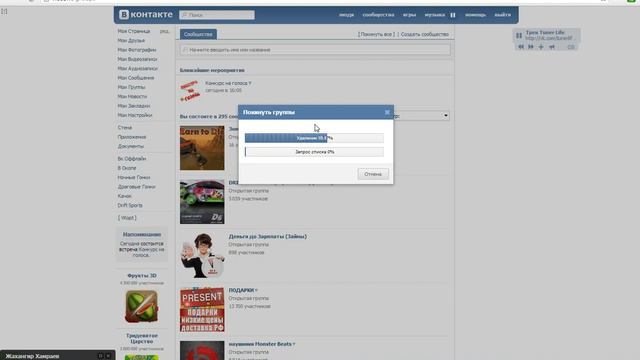
Task: Open the Конкурс на голоса event thumbnail
Action: click(190, 91)
